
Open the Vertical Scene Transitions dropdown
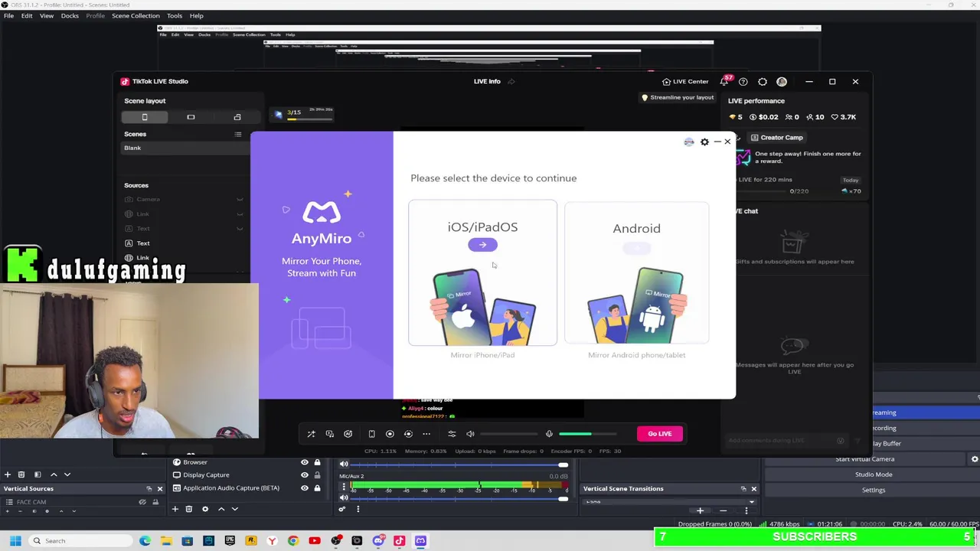[670, 502]
